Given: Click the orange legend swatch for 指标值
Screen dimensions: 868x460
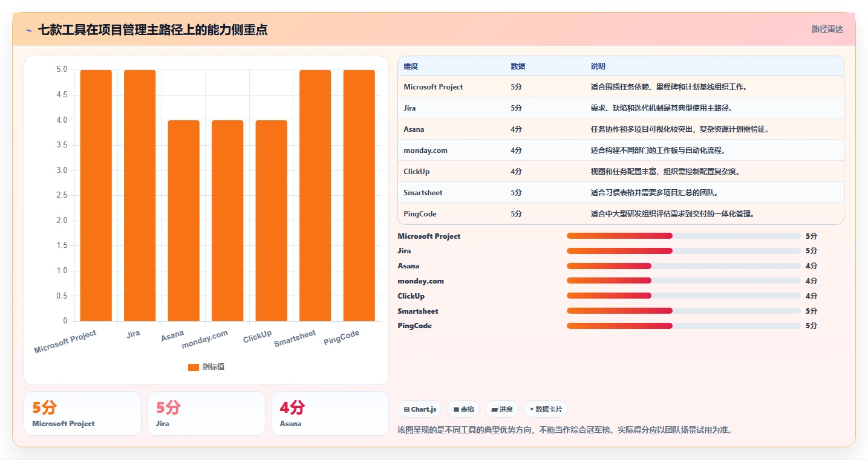Looking at the screenshot, I should pyautogui.click(x=194, y=367).
